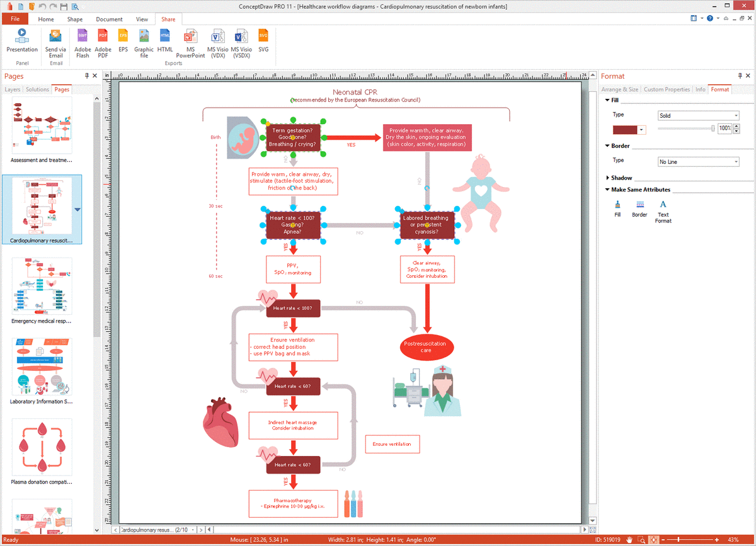Open Fill Type dropdown showing Solid
The height and width of the screenshot is (546, 756).
[x=698, y=116]
